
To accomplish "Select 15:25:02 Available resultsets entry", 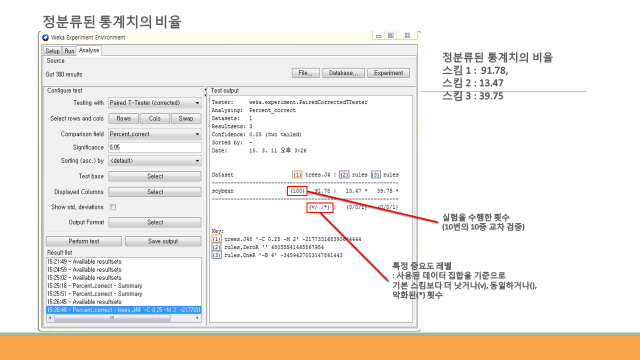I will [84, 278].
